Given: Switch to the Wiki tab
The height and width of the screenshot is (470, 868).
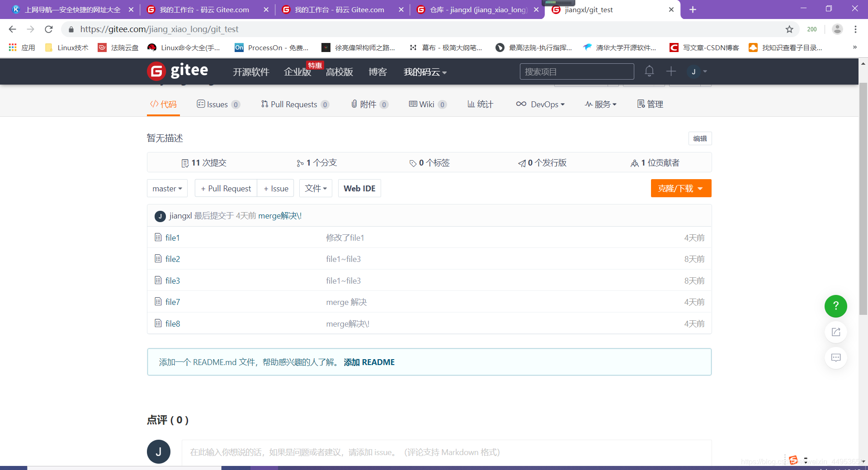Looking at the screenshot, I should pyautogui.click(x=427, y=104).
